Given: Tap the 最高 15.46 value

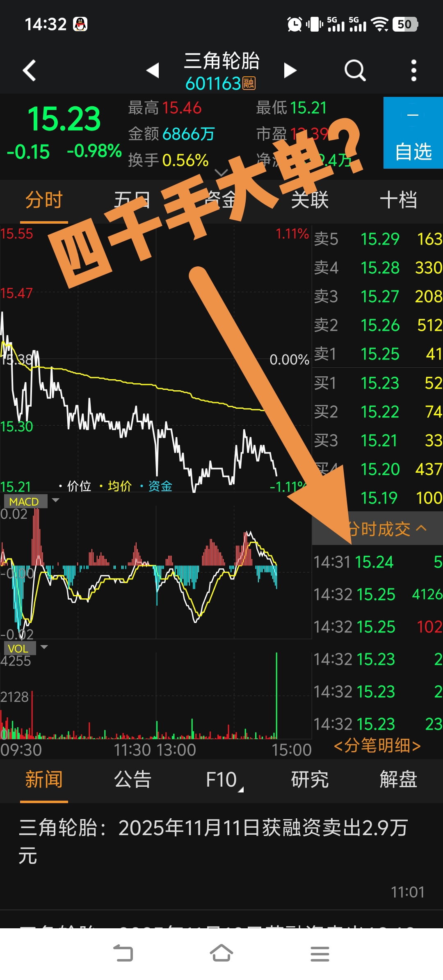Looking at the screenshot, I should point(182,108).
